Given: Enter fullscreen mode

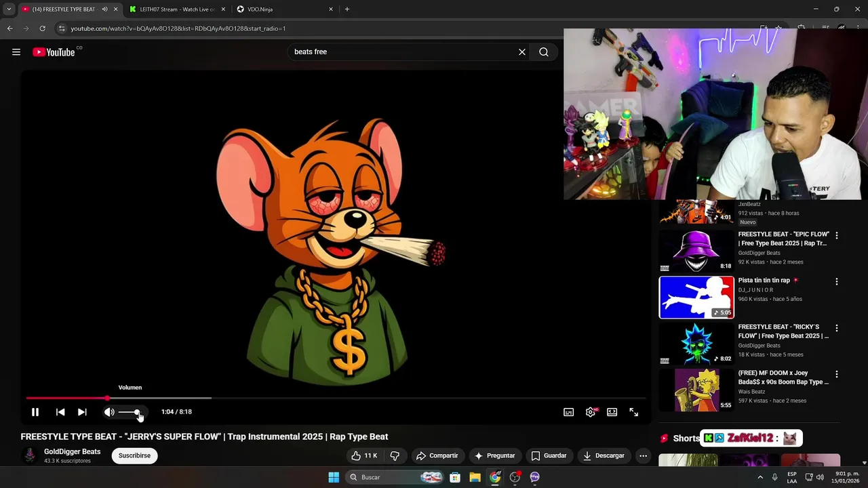Looking at the screenshot, I should [634, 412].
